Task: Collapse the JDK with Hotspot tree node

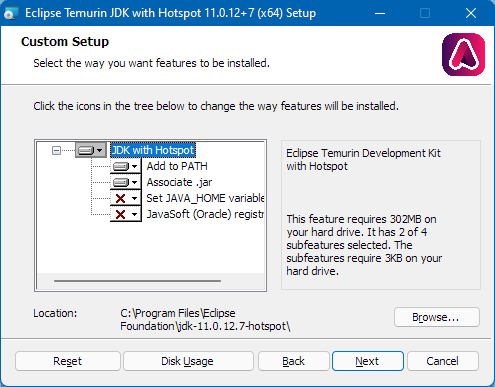Action: (x=56, y=150)
